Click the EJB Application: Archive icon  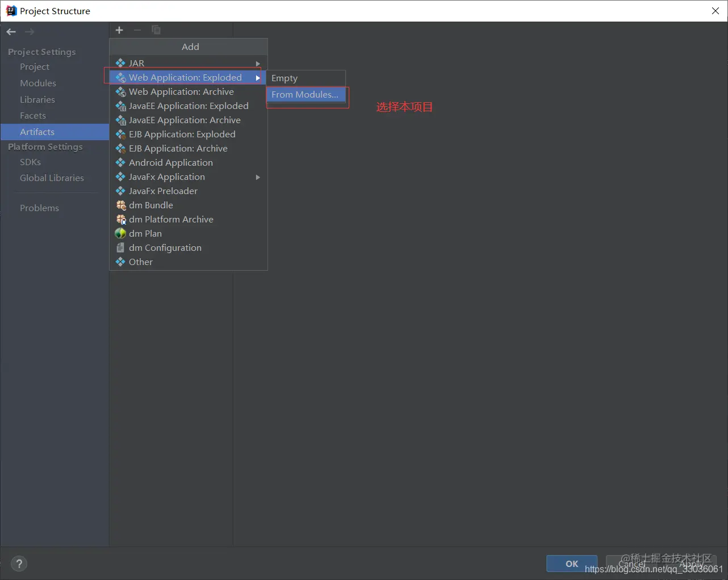pyautogui.click(x=120, y=148)
